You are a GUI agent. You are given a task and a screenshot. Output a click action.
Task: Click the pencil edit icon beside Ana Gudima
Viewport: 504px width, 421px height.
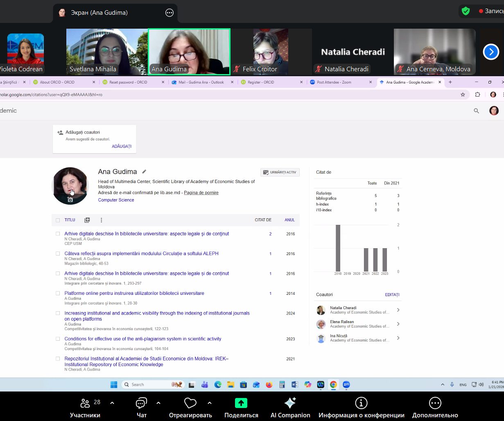tap(144, 172)
